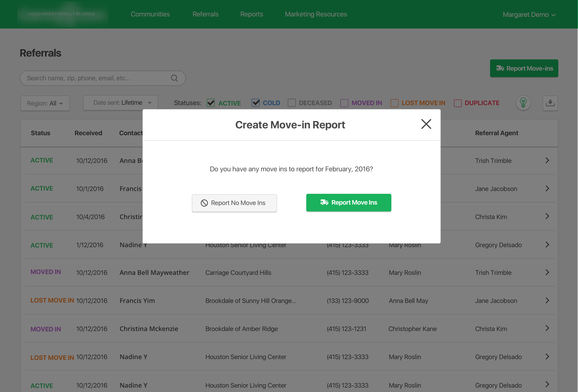Check the MOVED IN status checkbox
Screen dimensions: 578x392
(344, 103)
